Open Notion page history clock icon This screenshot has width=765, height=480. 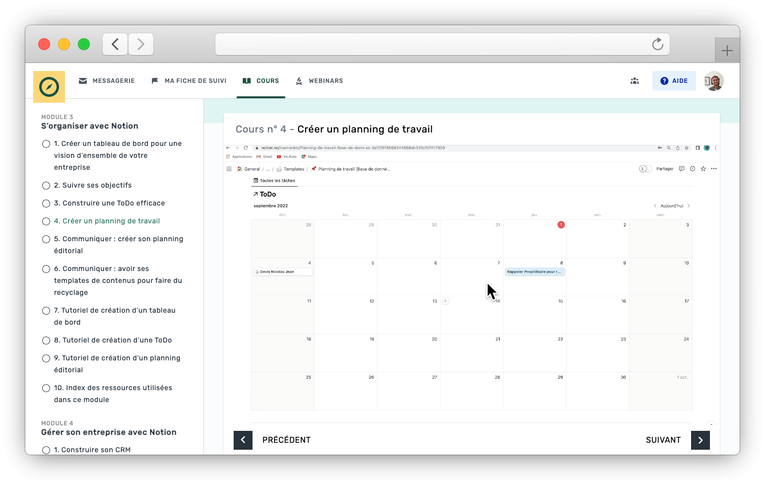pyautogui.click(x=692, y=169)
